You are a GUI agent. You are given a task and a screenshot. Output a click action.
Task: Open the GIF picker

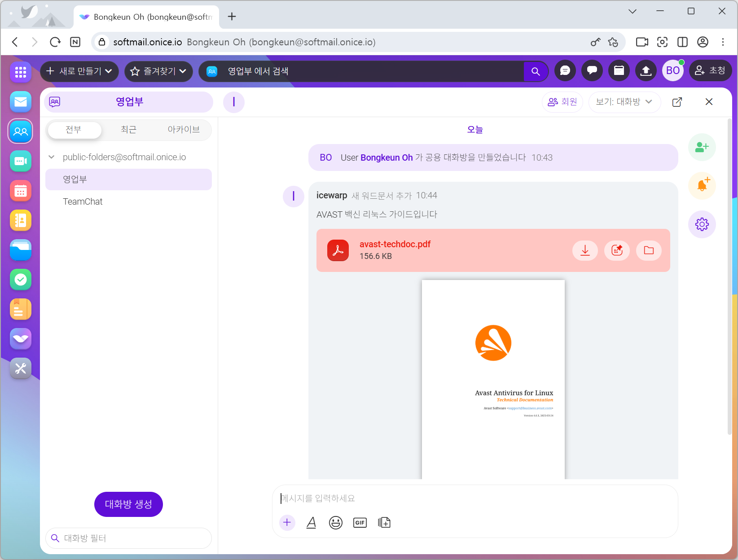[x=360, y=522]
